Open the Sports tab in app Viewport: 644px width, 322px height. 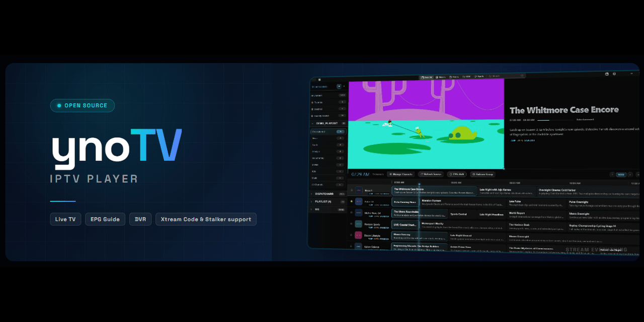tap(479, 76)
